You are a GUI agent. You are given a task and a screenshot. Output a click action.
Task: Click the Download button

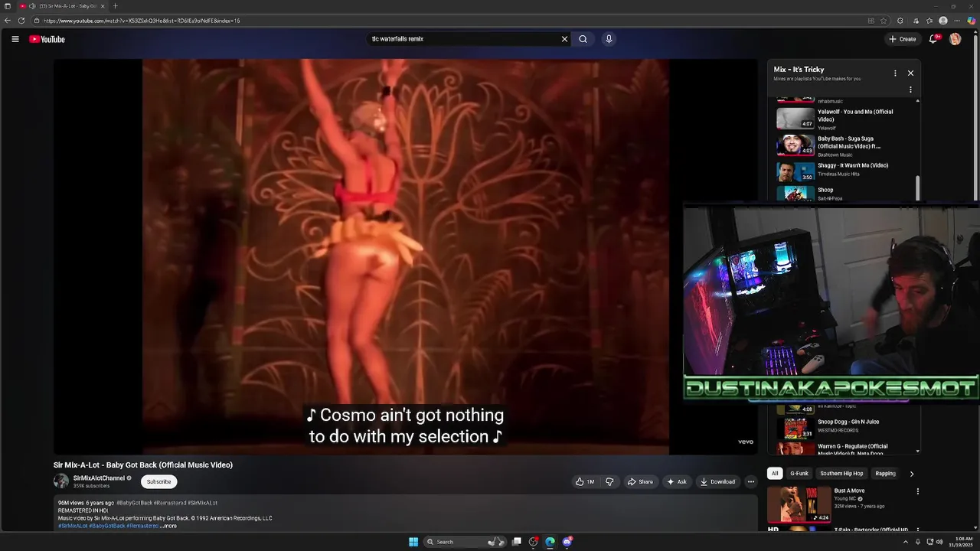(x=717, y=481)
